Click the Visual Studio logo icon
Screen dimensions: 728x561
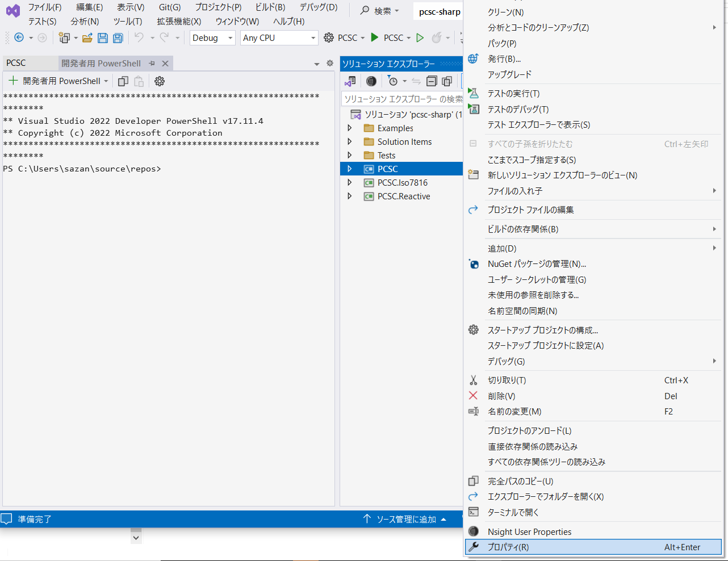(x=12, y=11)
